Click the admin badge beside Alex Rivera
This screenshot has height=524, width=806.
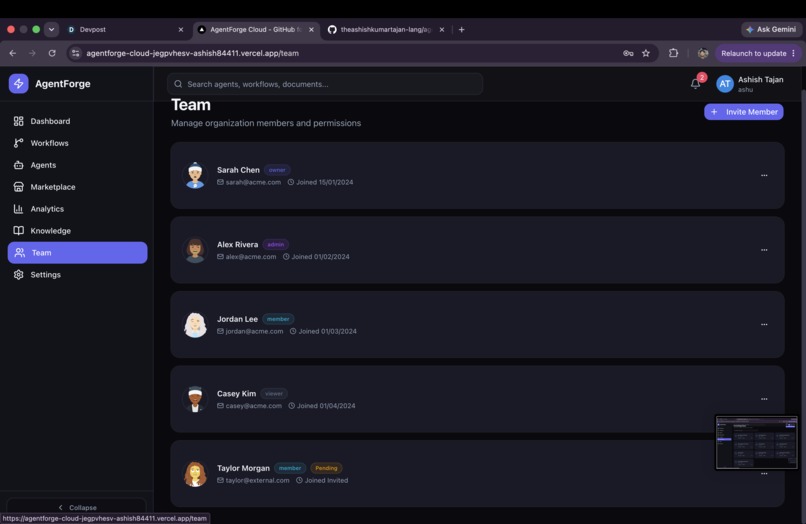(276, 244)
